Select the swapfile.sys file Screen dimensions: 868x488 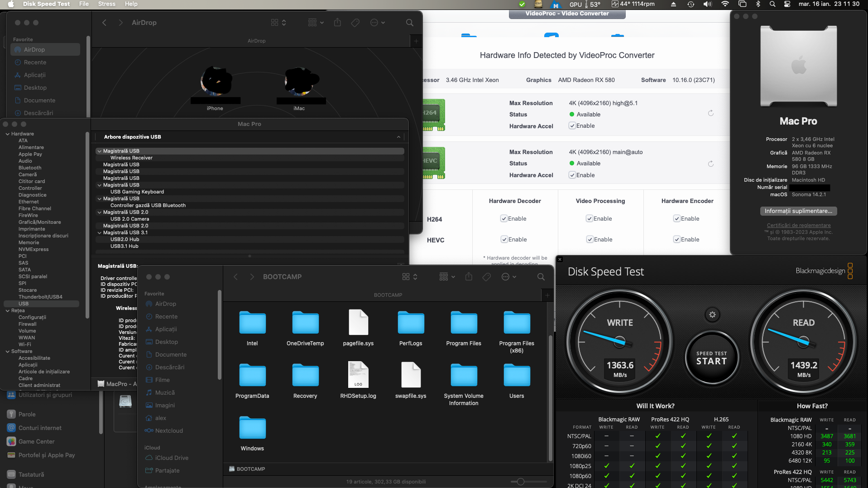pyautogui.click(x=411, y=381)
